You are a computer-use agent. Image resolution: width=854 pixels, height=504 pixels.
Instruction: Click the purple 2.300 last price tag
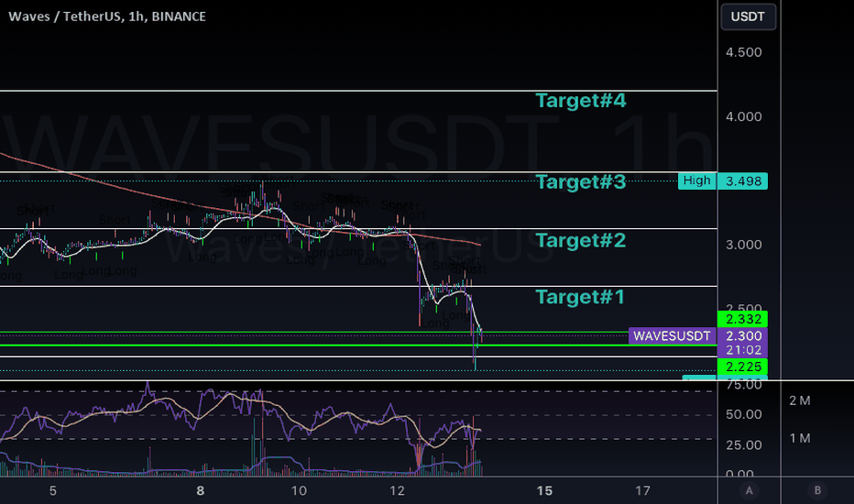tap(743, 335)
